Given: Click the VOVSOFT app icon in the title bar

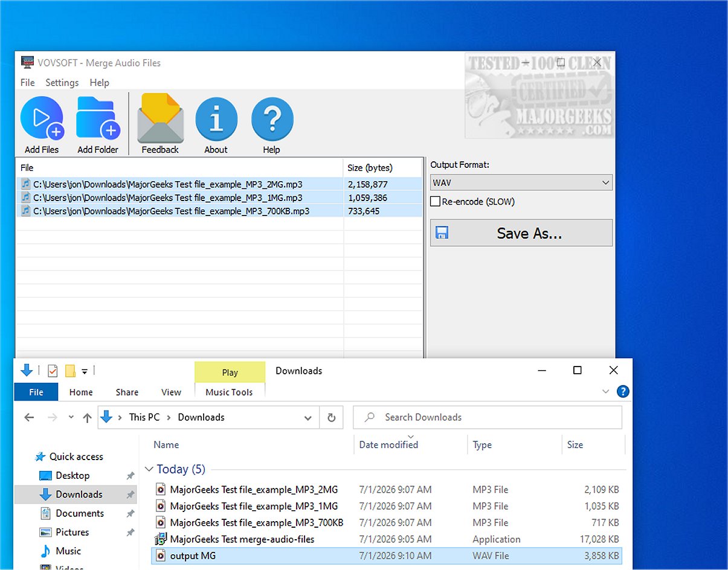Looking at the screenshot, I should (27, 62).
